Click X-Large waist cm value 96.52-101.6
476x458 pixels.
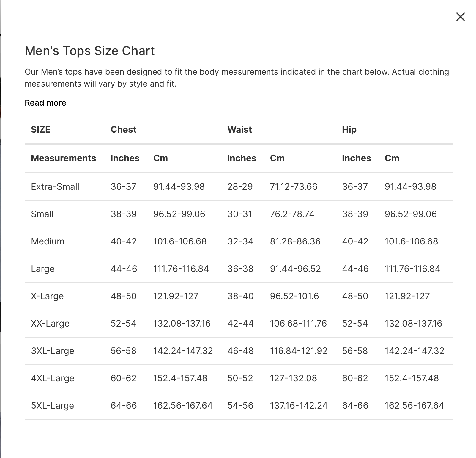click(294, 296)
